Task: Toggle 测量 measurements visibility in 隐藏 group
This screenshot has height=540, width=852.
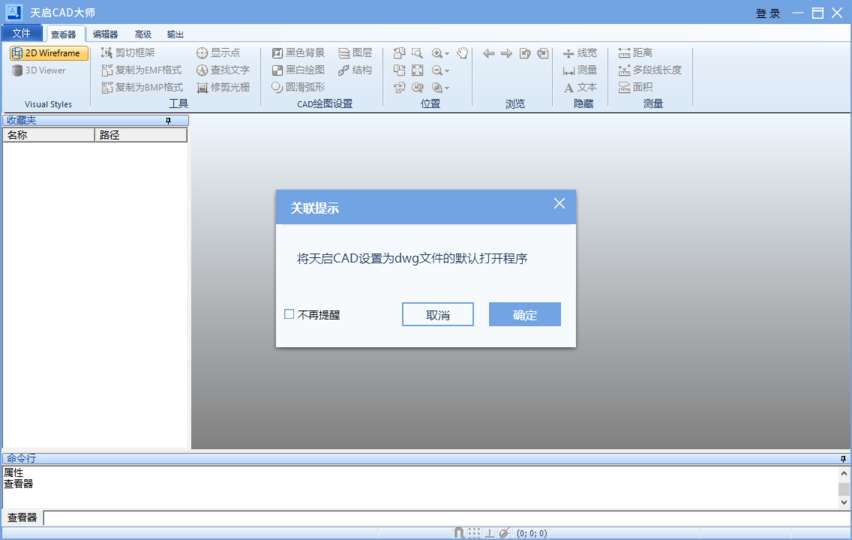Action: 580,70
